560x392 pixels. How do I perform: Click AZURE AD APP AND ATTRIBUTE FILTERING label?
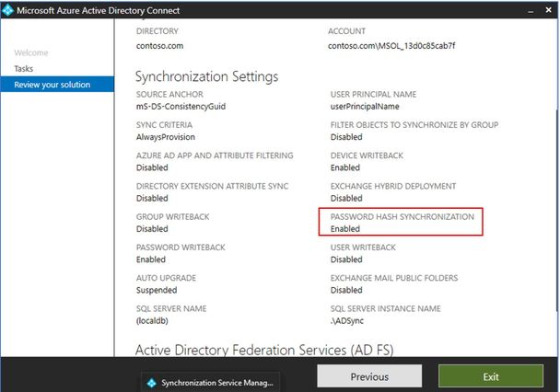[x=215, y=156]
